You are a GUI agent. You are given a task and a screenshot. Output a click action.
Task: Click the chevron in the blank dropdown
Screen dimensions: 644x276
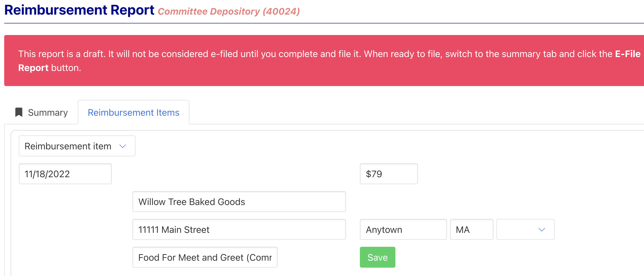pos(542,230)
